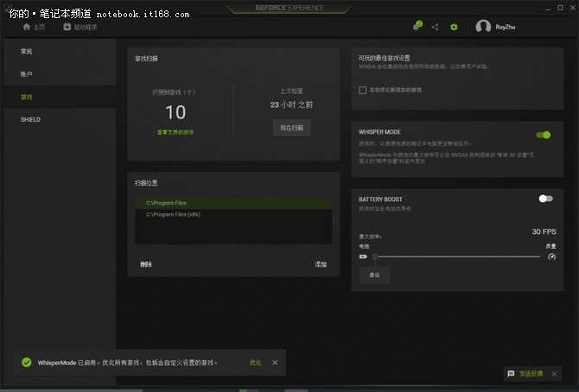Dismiss the WhisperMode notification banner
The width and height of the screenshot is (579, 392).
(x=275, y=363)
